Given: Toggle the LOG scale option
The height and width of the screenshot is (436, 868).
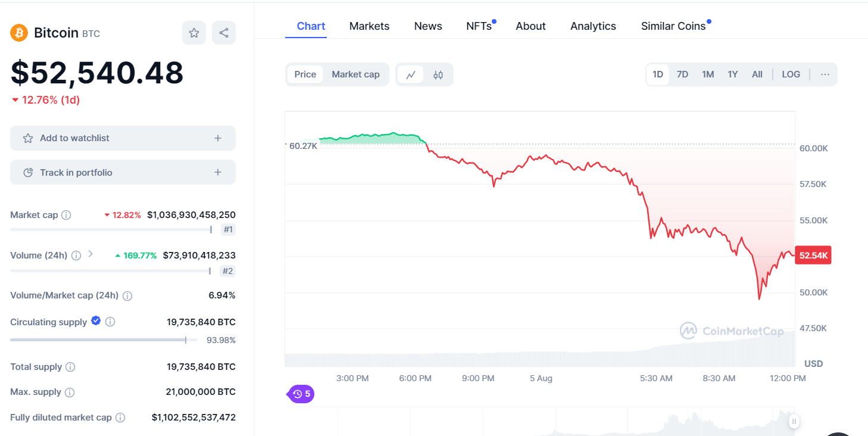Looking at the screenshot, I should point(791,74).
